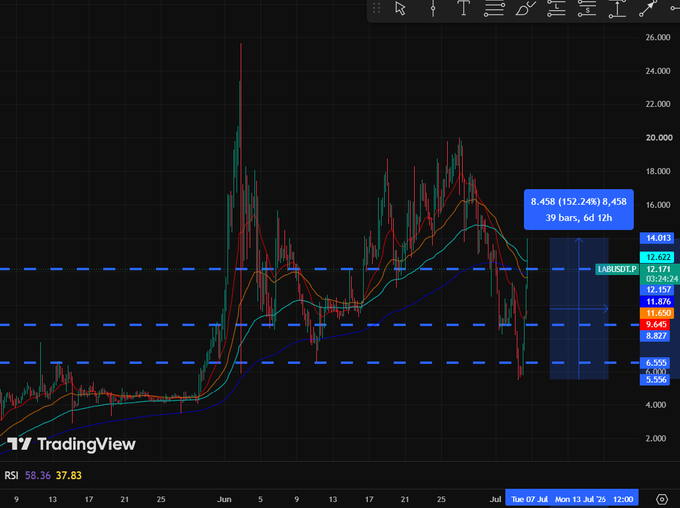Click the 6.555 horizontal line price label
Viewport: 680px width, 508px height.
656,363
